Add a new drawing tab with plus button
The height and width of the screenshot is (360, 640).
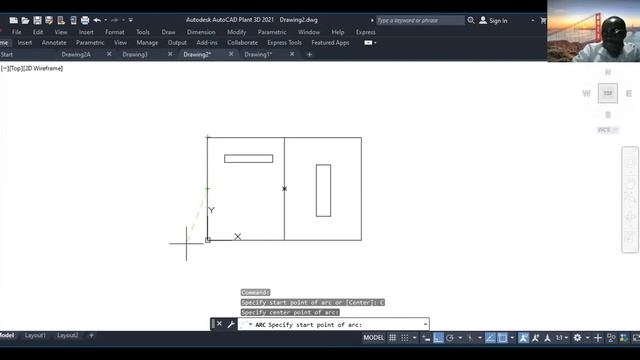(x=309, y=54)
